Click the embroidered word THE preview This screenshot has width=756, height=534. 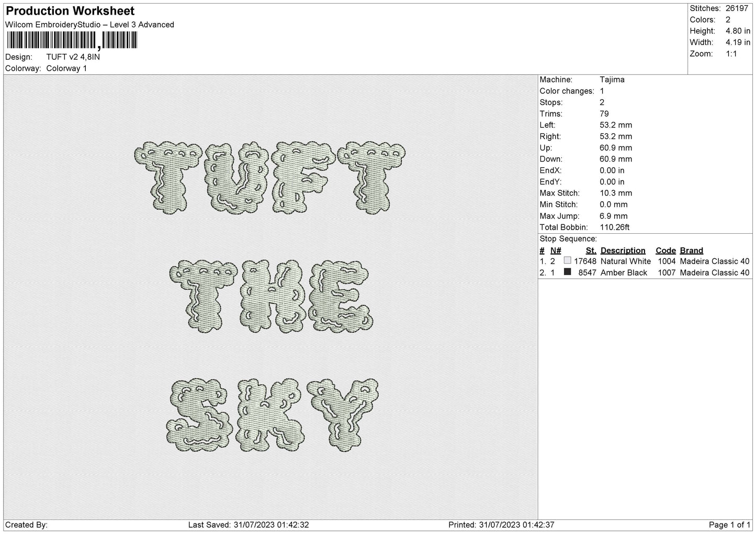(272, 297)
